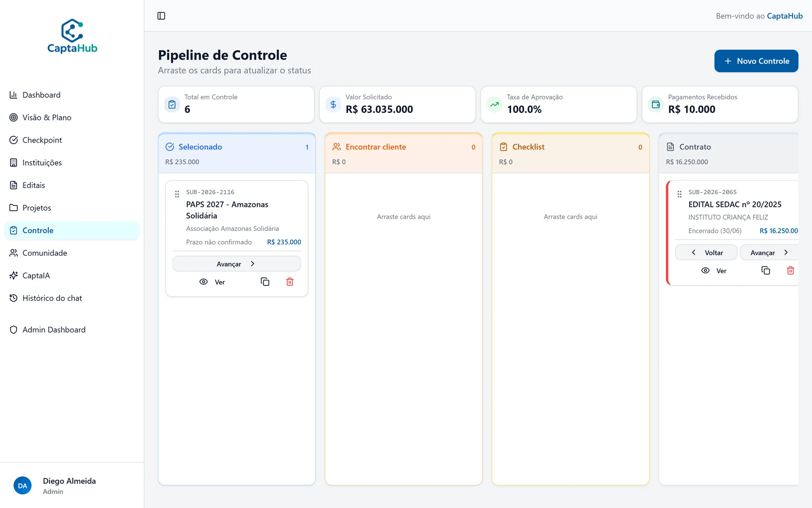812x508 pixels.
Task: Click INSTITUTO CRIANÇA FELIZ text
Action: pos(728,217)
